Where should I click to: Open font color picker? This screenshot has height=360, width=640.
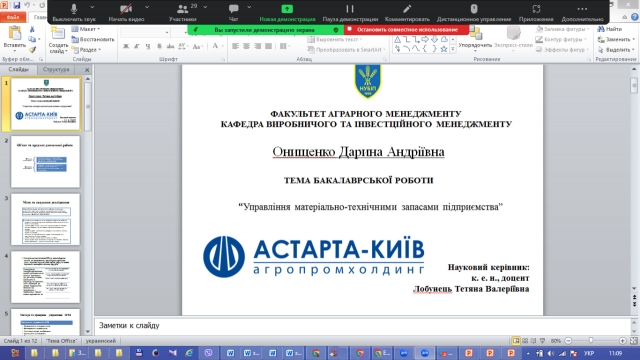217,46
